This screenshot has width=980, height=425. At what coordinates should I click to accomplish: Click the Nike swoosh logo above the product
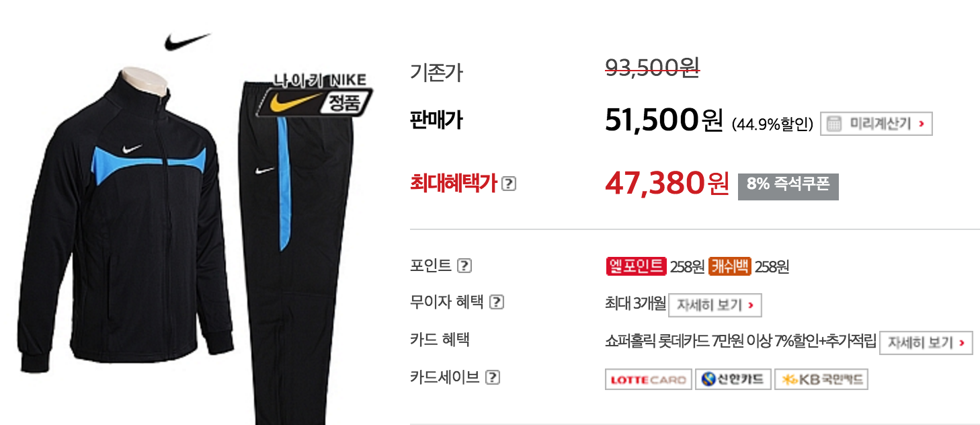point(188,42)
